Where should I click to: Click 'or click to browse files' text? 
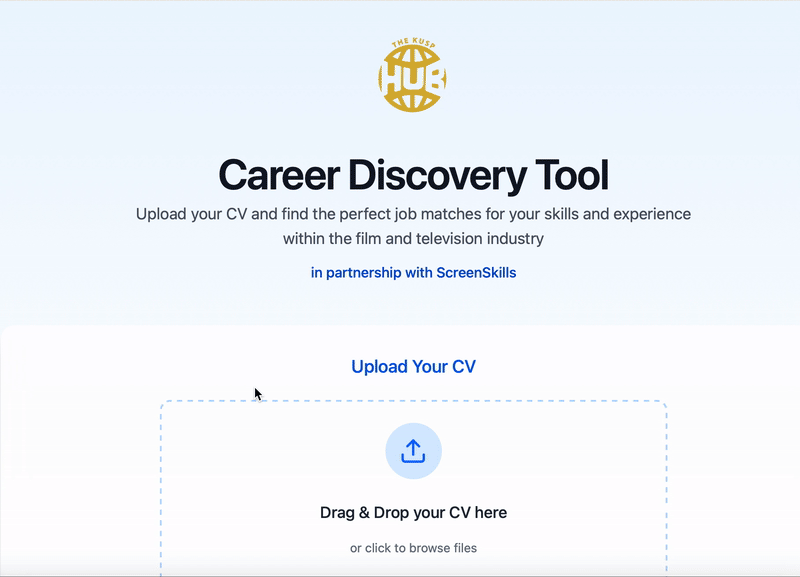413,548
